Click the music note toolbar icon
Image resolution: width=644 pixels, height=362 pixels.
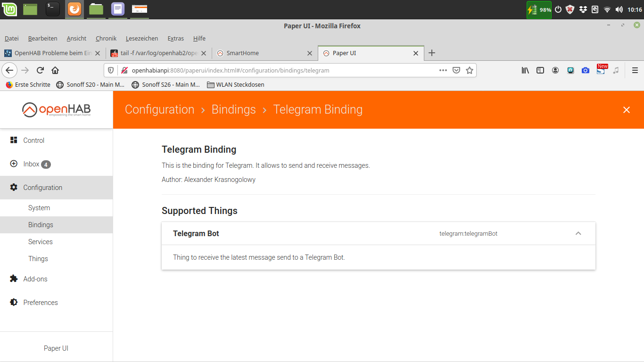616,70
